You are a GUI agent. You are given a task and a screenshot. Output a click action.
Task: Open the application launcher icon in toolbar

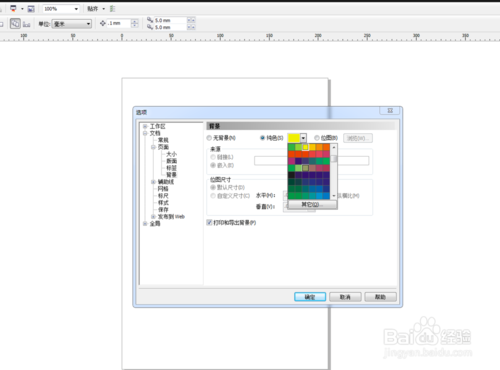click(x=13, y=8)
